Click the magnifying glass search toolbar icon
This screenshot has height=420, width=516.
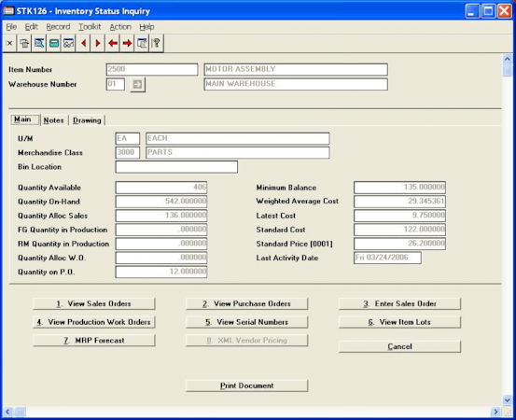pyautogui.click(x=39, y=43)
